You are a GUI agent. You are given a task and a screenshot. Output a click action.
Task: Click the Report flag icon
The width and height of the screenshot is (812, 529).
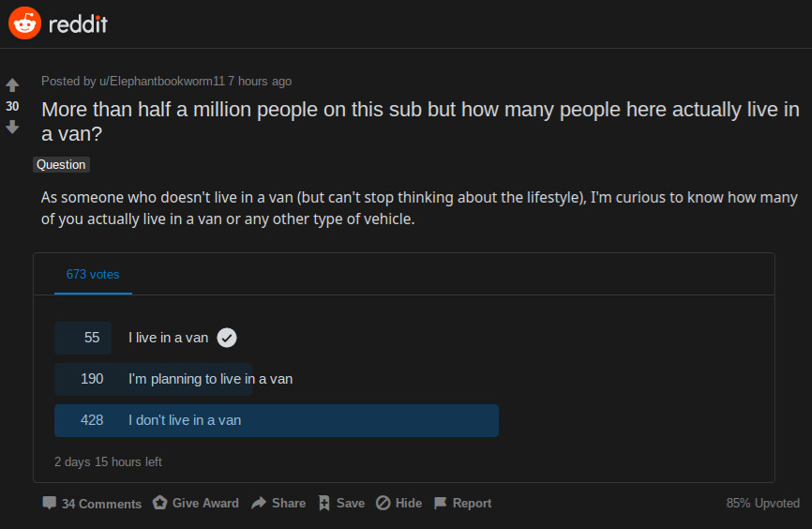click(440, 503)
